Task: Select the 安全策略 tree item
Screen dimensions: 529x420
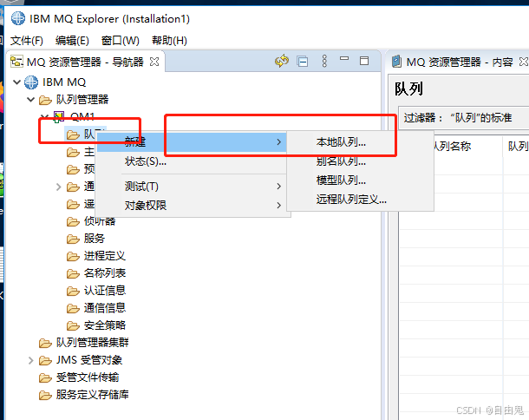Action: click(105, 325)
